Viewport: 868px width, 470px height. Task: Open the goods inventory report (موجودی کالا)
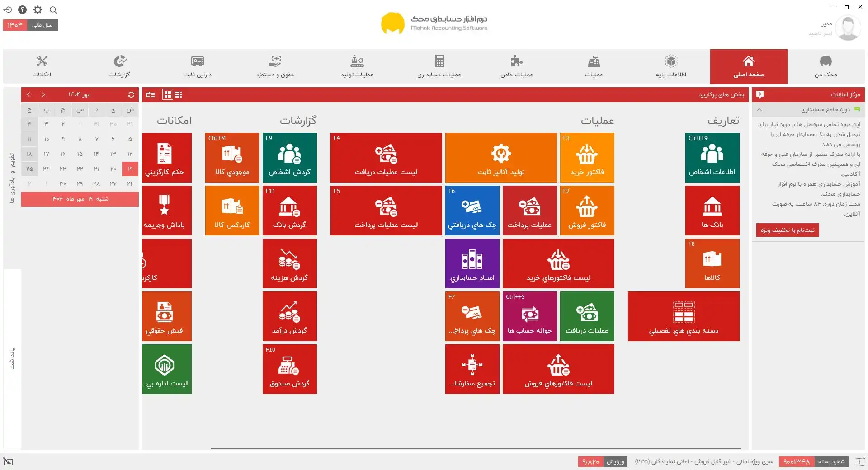[232, 158]
